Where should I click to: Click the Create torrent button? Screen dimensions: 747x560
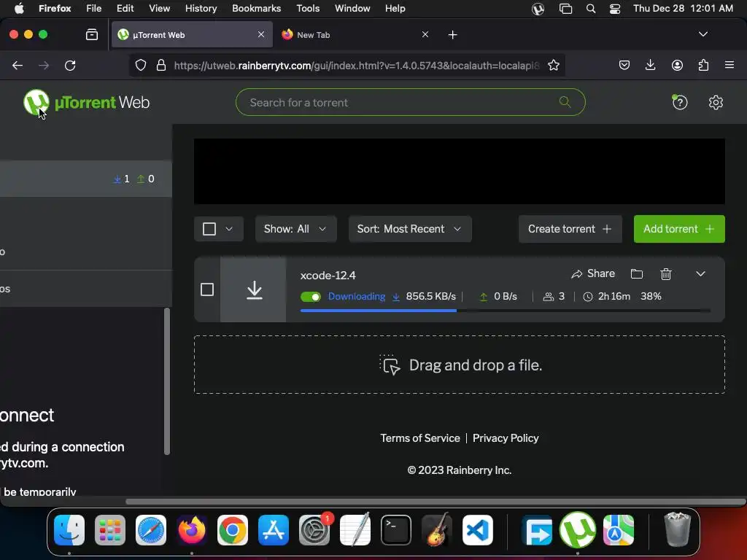570,229
